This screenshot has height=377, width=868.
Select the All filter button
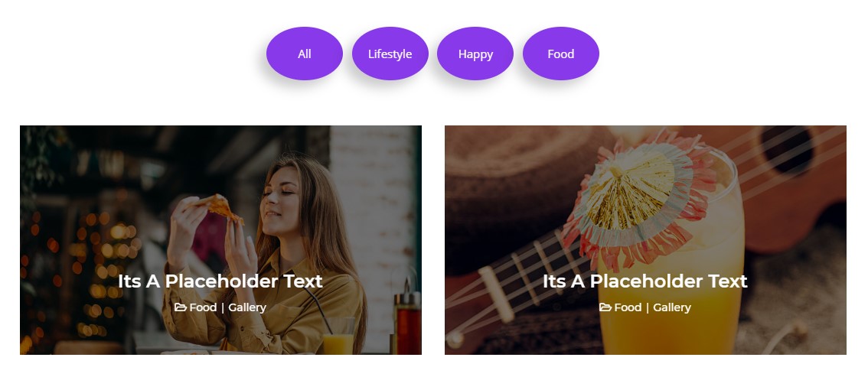pos(304,54)
